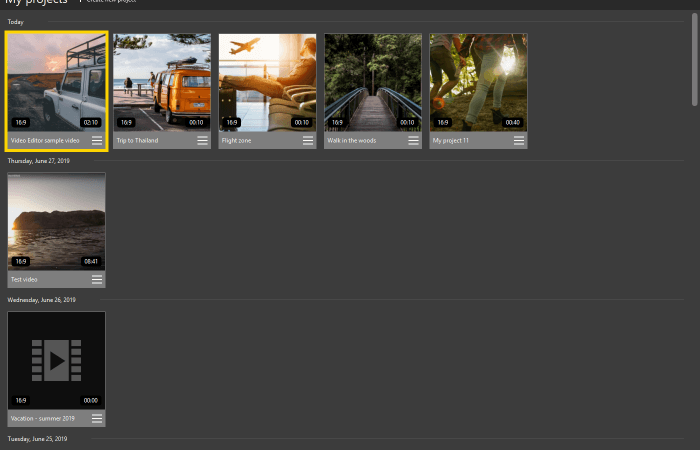Click the Create new project button
The image size is (700, 450).
(x=107, y=1)
